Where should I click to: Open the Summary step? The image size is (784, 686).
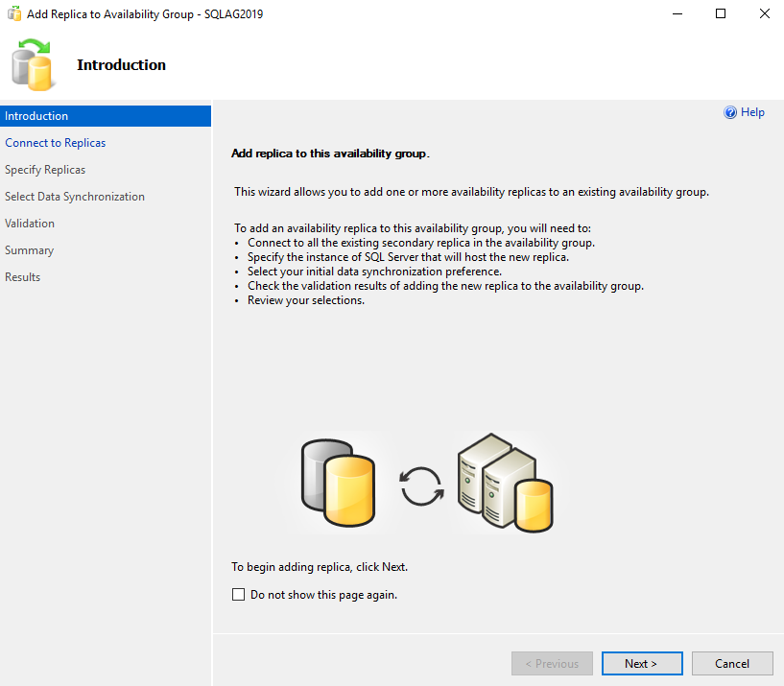click(30, 250)
